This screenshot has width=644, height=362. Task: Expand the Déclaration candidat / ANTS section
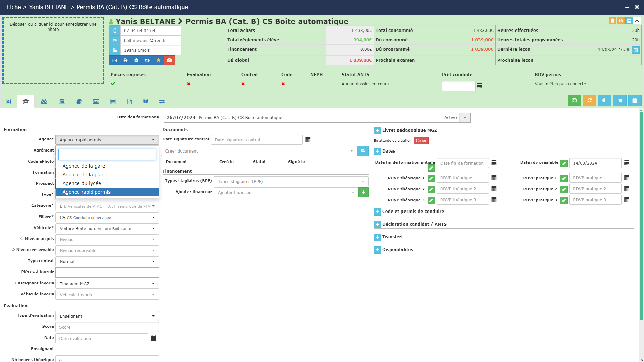coord(377,224)
